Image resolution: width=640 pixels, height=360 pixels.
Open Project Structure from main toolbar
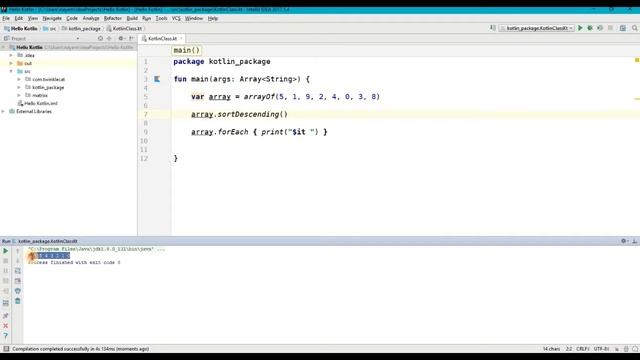click(x=622, y=28)
